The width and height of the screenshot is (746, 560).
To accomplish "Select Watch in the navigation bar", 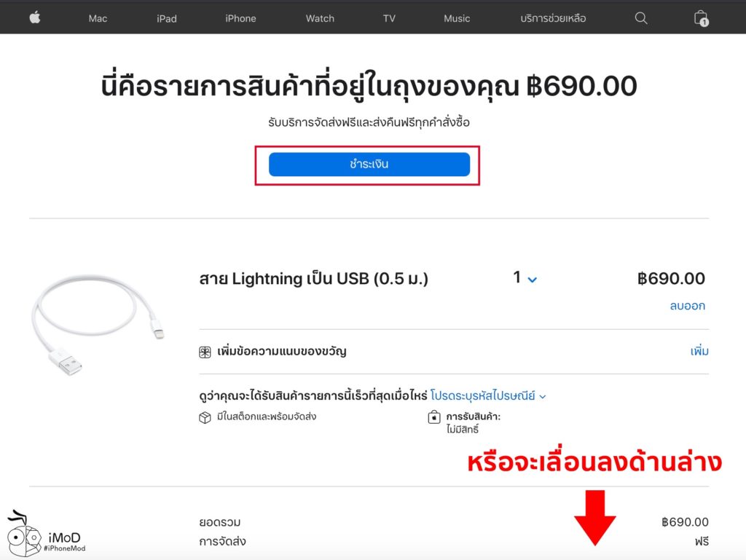I will (x=320, y=18).
